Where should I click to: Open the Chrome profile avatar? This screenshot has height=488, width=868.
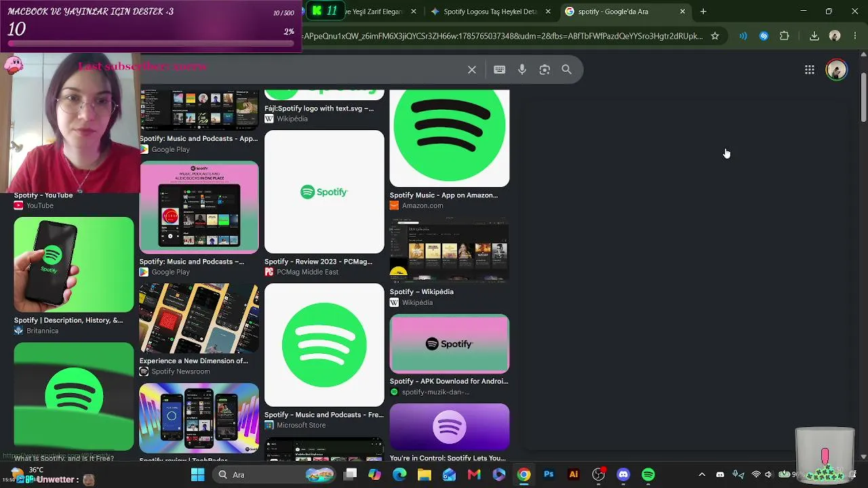835,36
